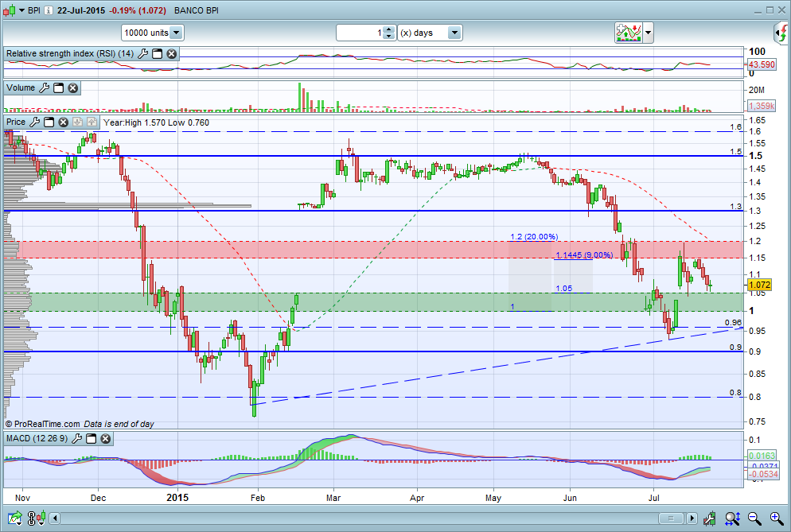Click the RSI value 43.590 label
The width and height of the screenshot is (791, 532).
click(x=762, y=64)
